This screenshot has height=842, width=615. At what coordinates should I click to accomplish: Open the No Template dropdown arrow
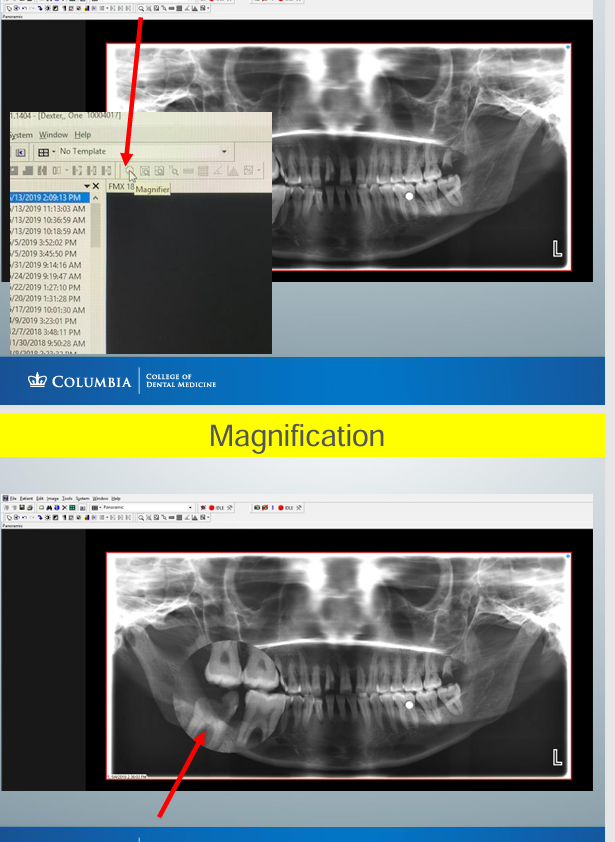(224, 151)
